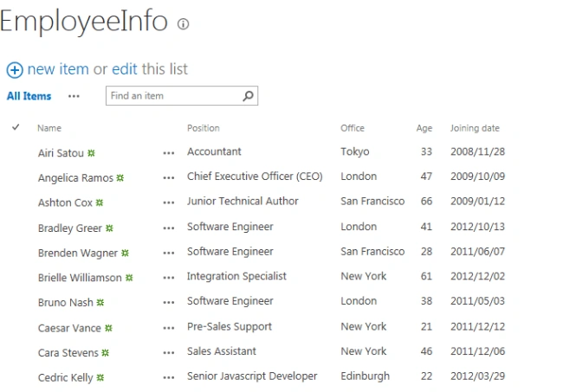
Task: Click joining date 2008/11/28
Action: pyautogui.click(x=477, y=151)
